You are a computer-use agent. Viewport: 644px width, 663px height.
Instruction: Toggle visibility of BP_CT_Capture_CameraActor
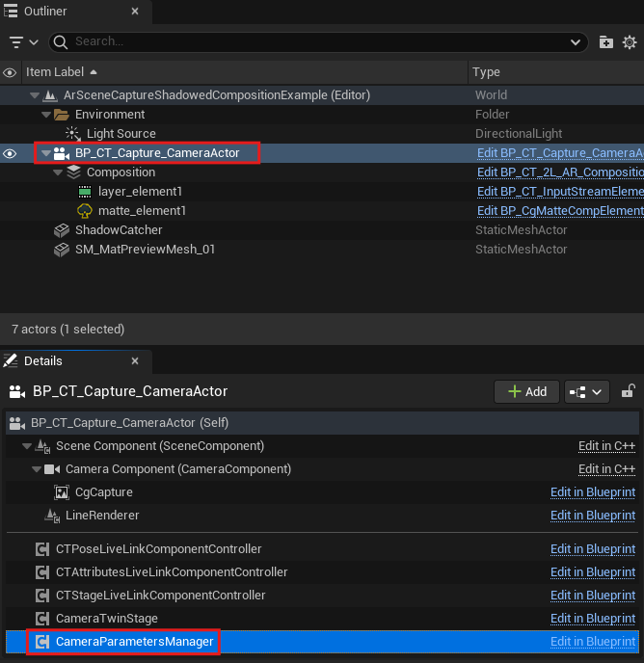[x=11, y=153]
